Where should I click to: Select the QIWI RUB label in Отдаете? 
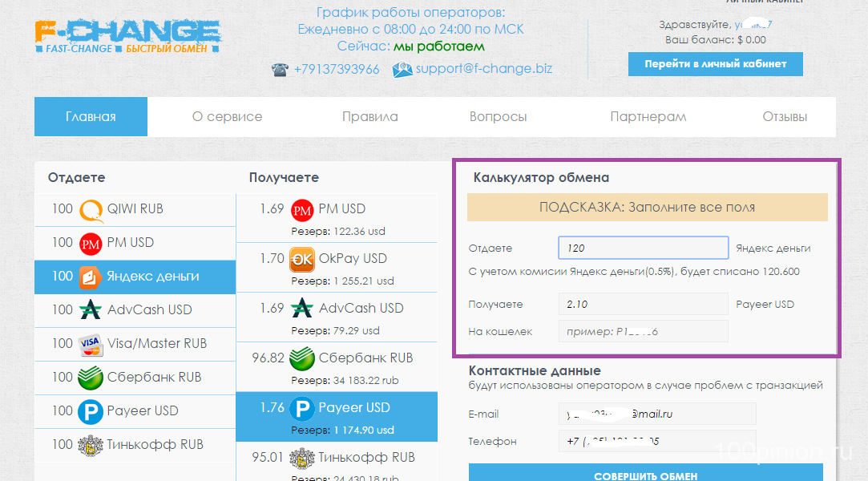pos(135,209)
